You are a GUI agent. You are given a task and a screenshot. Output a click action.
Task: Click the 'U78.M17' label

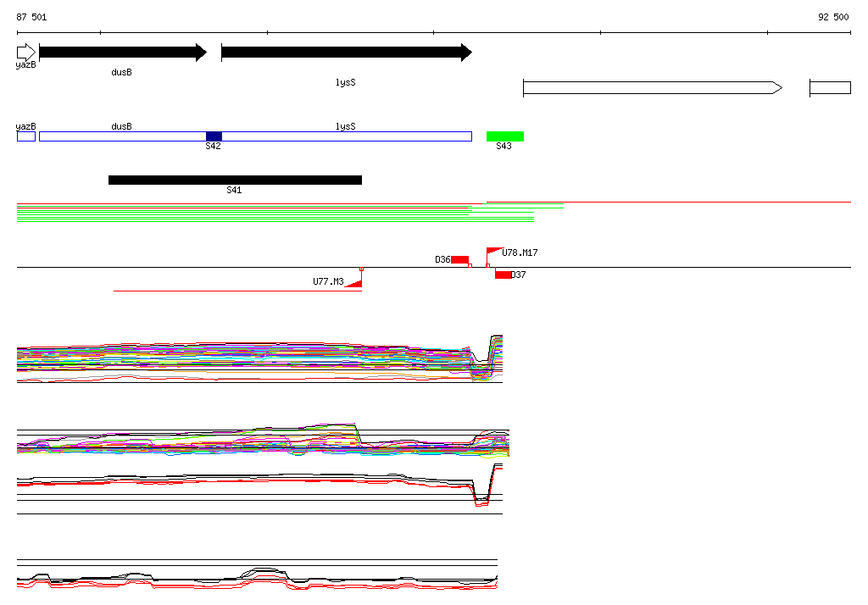coord(520,253)
